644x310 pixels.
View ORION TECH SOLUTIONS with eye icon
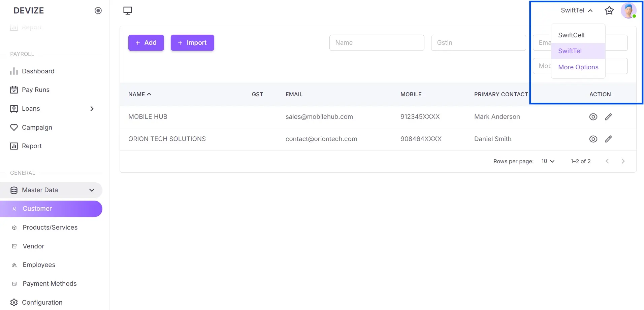click(593, 139)
